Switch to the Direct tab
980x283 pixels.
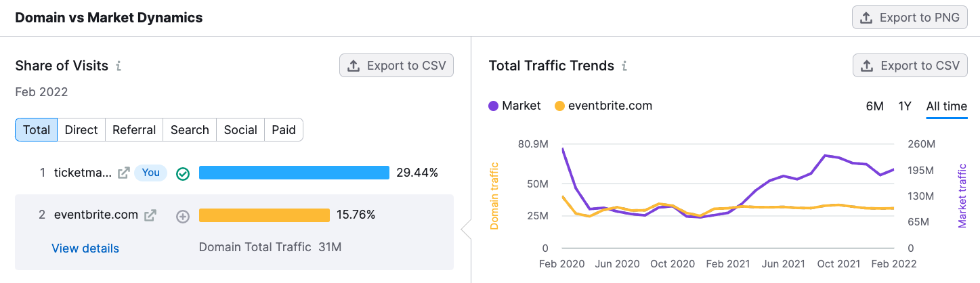click(x=81, y=130)
